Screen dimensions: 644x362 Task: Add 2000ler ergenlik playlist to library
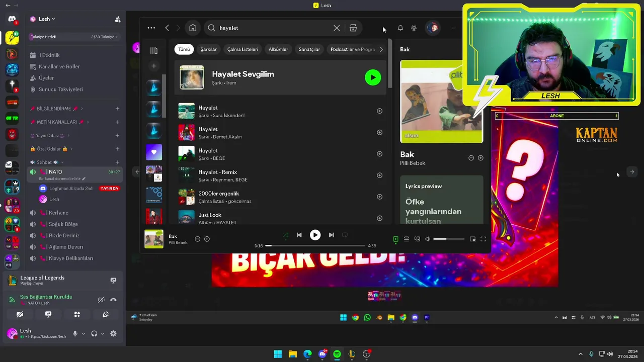380,197
